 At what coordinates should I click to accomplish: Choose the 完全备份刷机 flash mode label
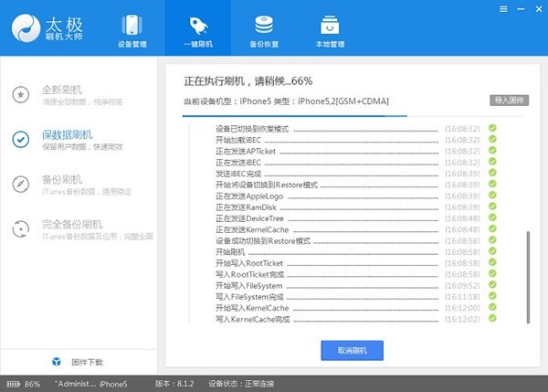click(x=72, y=224)
